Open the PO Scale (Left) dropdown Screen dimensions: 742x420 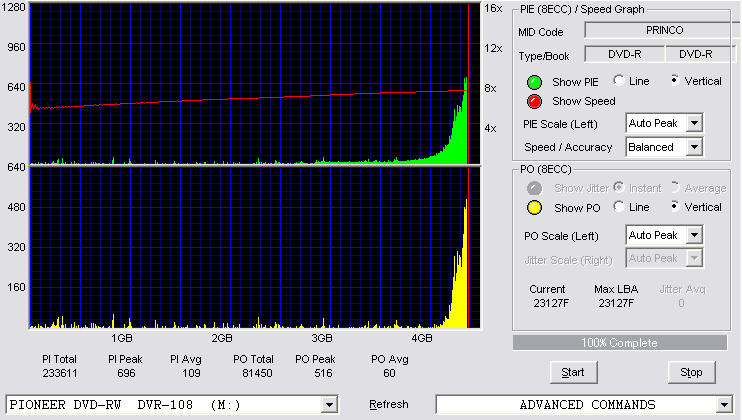tap(694, 235)
